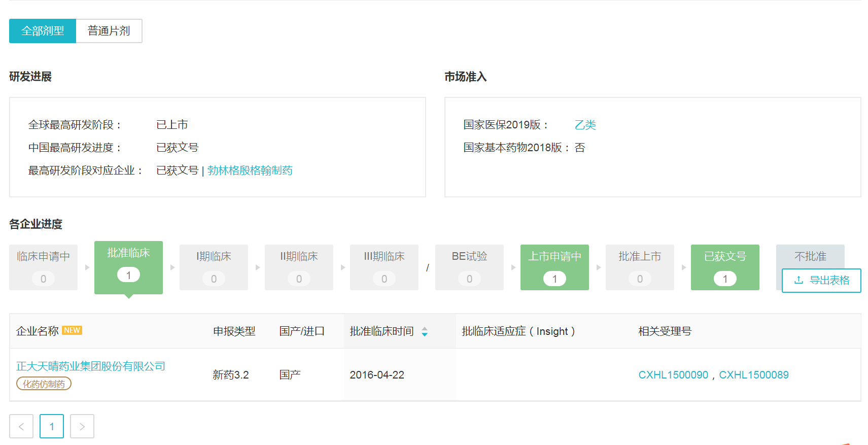
Task: Switch to the 普通片剂 tab
Action: 109,31
